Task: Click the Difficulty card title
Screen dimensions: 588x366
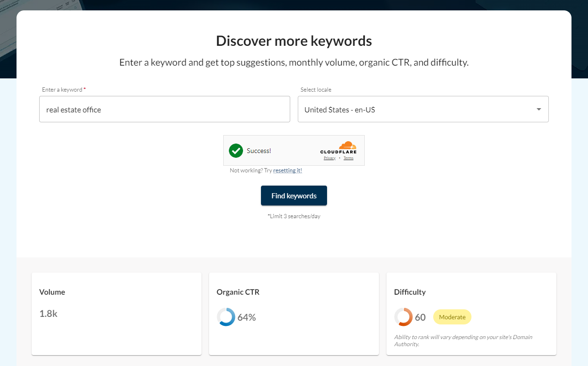Action: tap(410, 292)
